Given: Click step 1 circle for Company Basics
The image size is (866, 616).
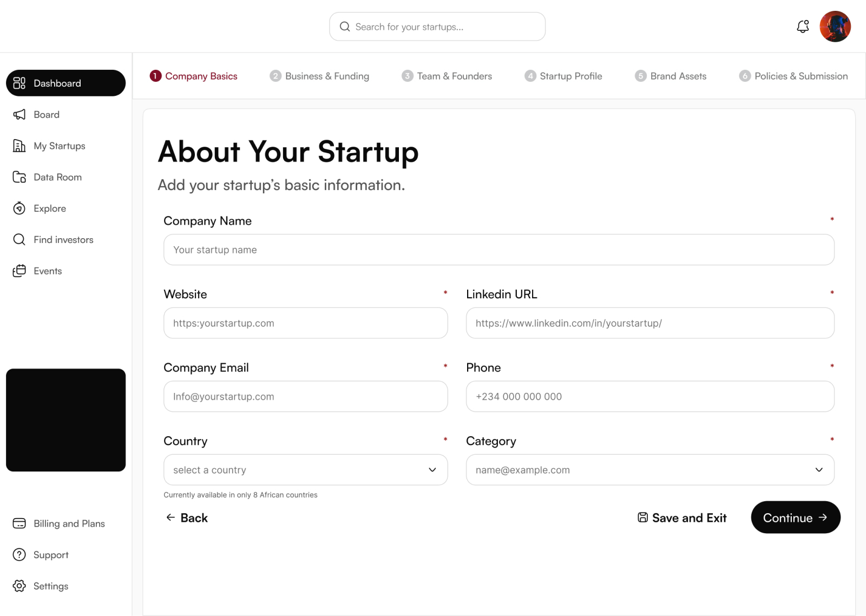Looking at the screenshot, I should point(155,76).
